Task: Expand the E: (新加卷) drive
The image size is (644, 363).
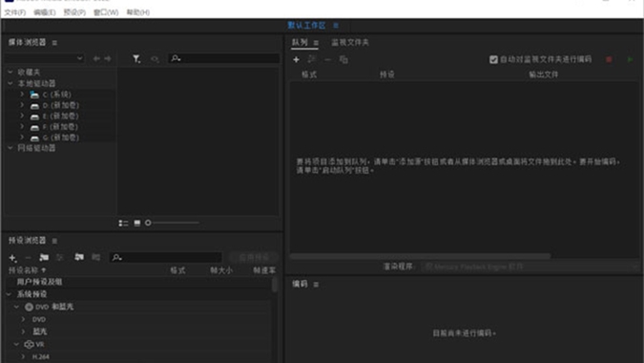Action: pos(22,116)
